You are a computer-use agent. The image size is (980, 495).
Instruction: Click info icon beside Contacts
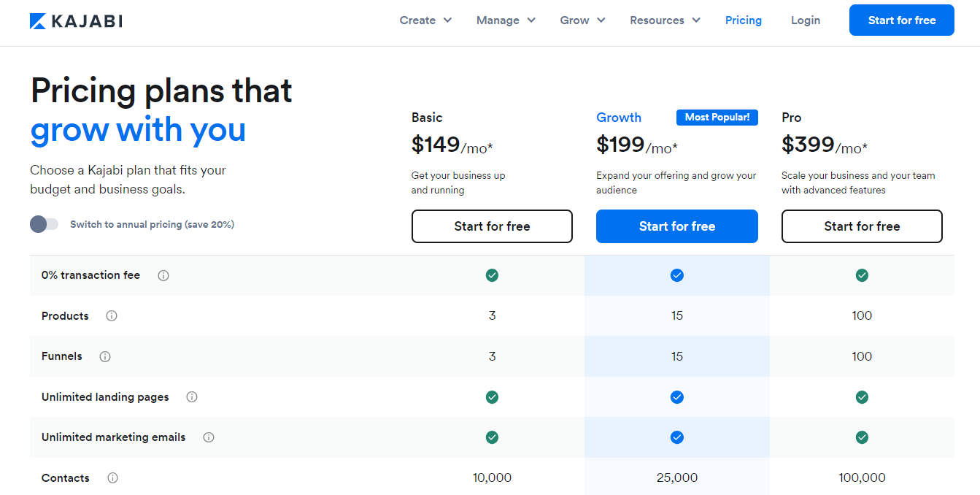[x=112, y=478]
